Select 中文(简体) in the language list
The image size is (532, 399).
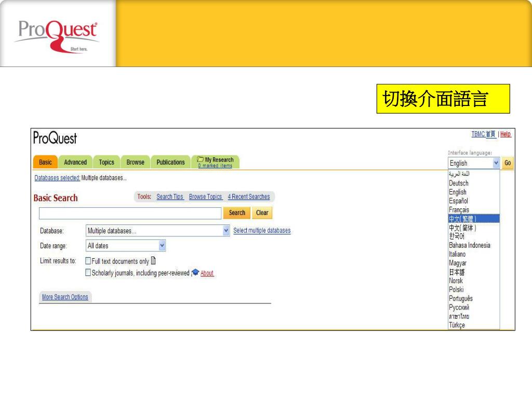point(474,228)
